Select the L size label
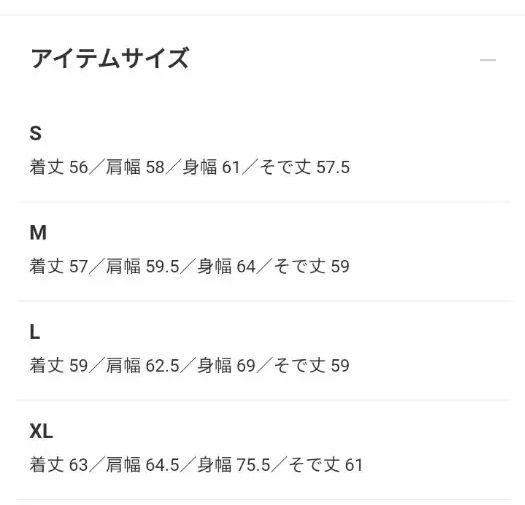 [x=35, y=332]
